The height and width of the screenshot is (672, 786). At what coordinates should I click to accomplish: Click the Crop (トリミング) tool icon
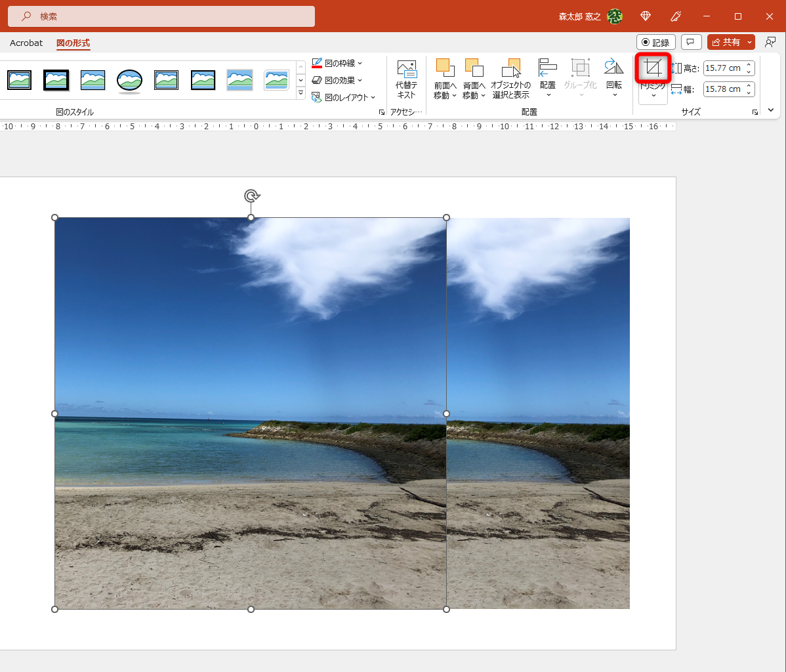[x=653, y=68]
